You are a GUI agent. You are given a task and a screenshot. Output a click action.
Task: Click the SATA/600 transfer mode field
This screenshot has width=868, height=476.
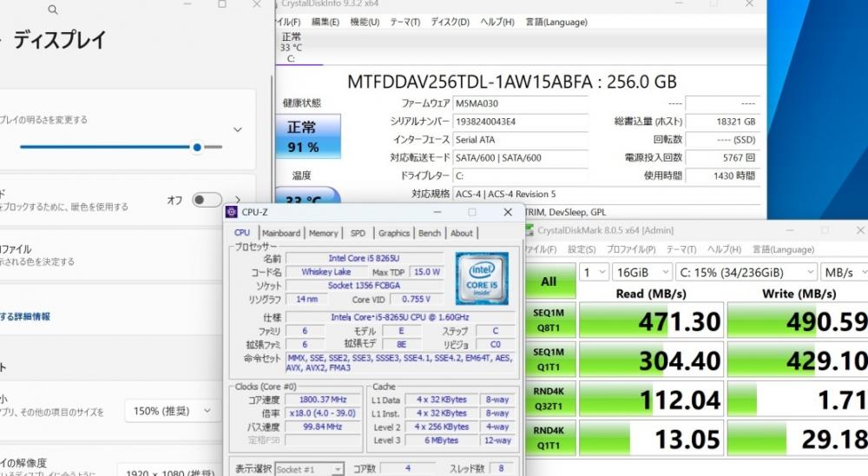coord(520,158)
